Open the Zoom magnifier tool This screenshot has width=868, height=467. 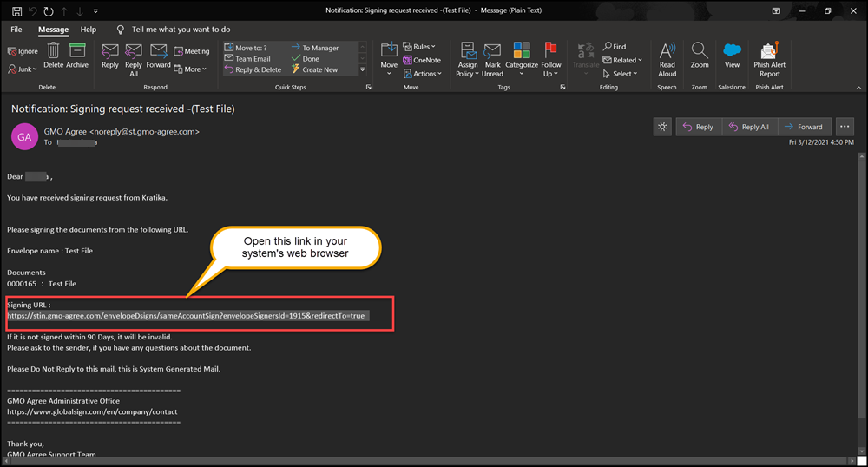click(699, 56)
